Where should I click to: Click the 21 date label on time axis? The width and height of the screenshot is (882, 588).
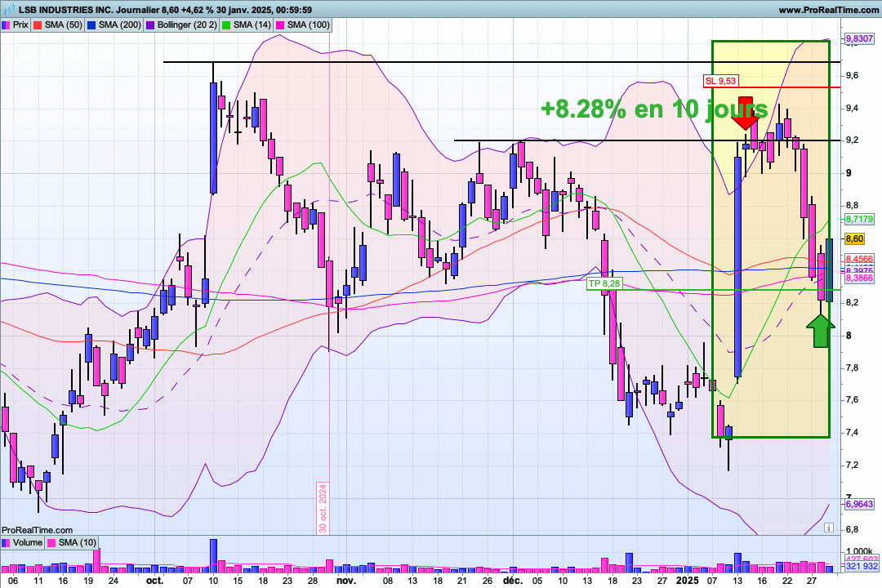pyautogui.click(x=462, y=581)
